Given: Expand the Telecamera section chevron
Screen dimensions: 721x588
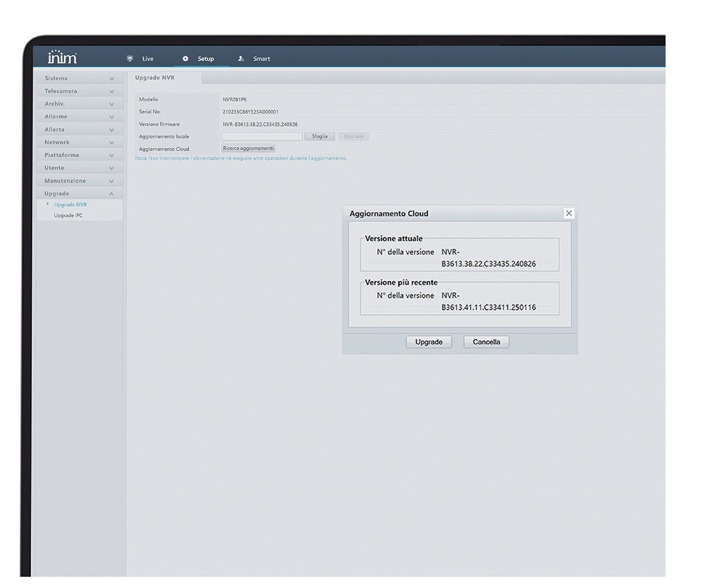Looking at the screenshot, I should pos(111,92).
